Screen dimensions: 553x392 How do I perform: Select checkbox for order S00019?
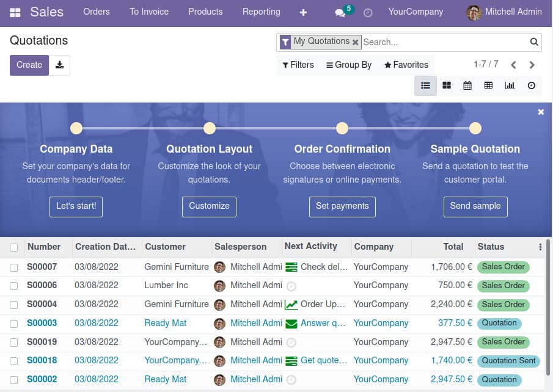(x=14, y=343)
